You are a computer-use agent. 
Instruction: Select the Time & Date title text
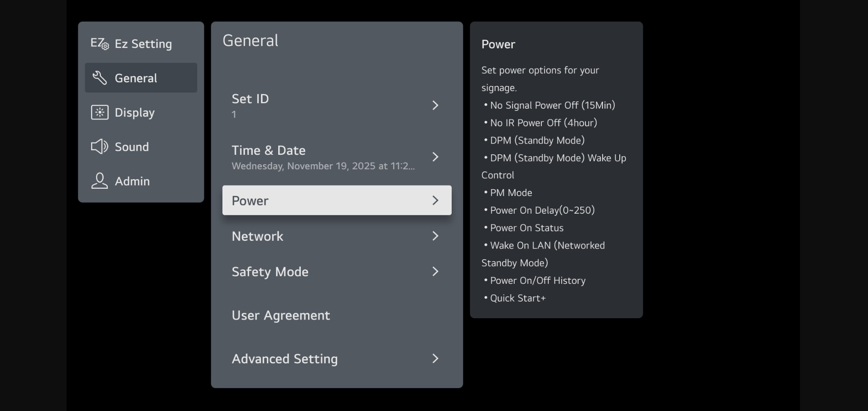[268, 150]
